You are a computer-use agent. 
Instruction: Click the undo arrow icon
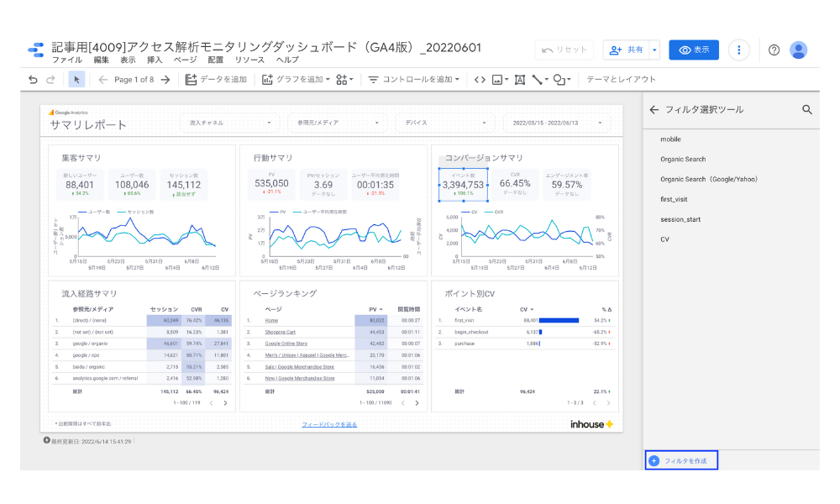[x=34, y=79]
